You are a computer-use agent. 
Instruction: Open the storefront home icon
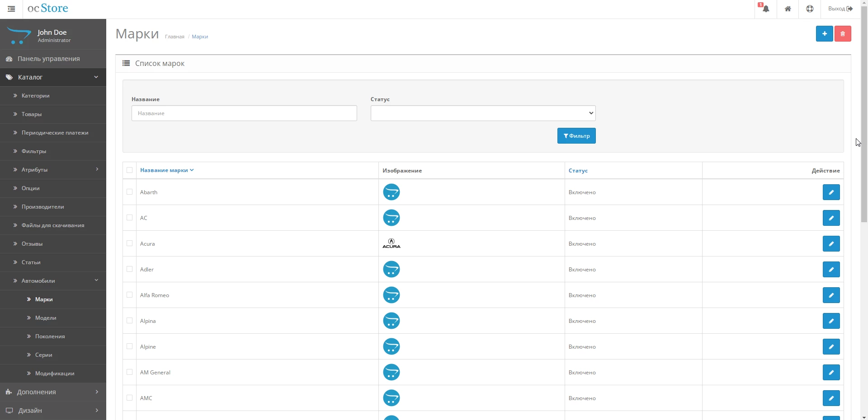788,9
